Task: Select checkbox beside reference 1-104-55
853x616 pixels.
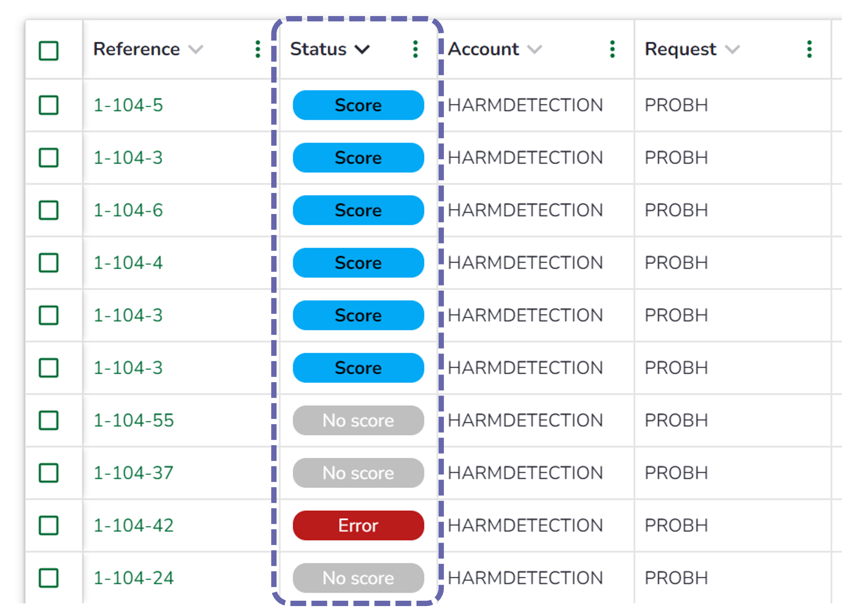Action: click(49, 420)
